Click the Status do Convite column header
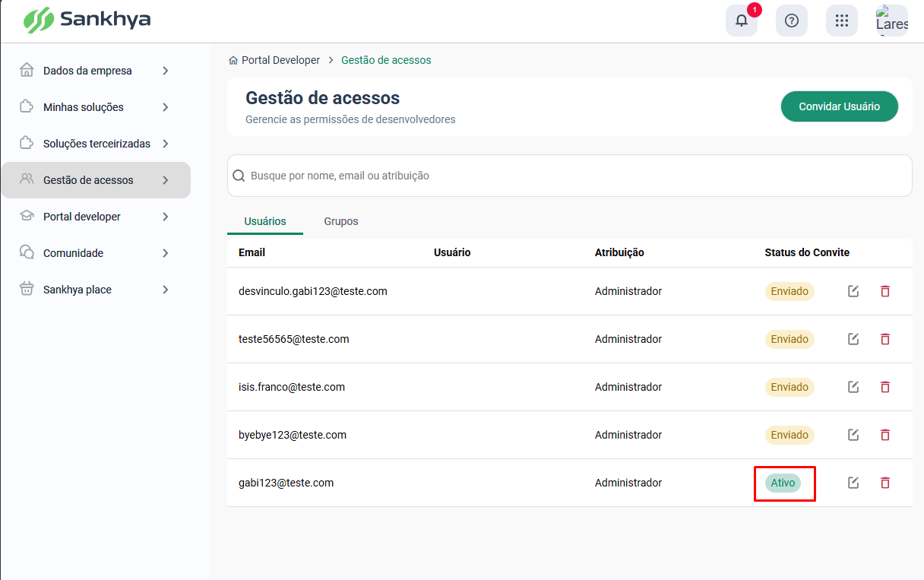Image resolution: width=924 pixels, height=580 pixels. point(807,252)
